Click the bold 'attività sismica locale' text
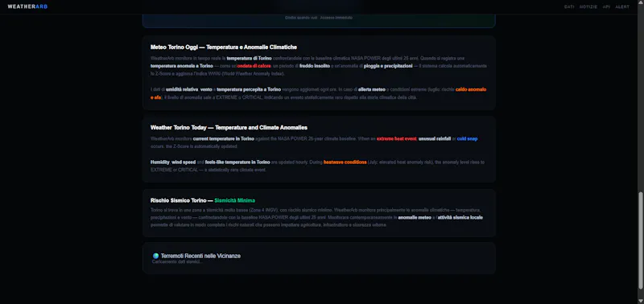Screen dimensions: 644x304 click(460, 217)
